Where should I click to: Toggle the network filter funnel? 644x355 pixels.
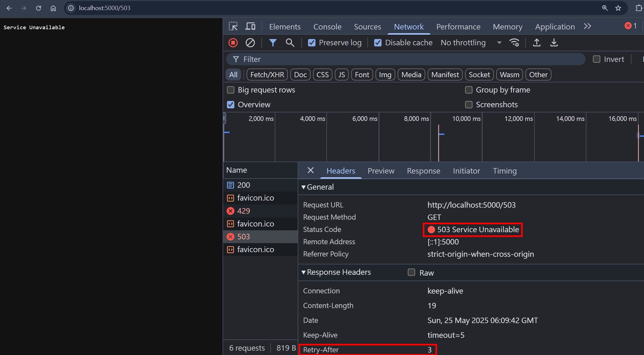tap(273, 43)
